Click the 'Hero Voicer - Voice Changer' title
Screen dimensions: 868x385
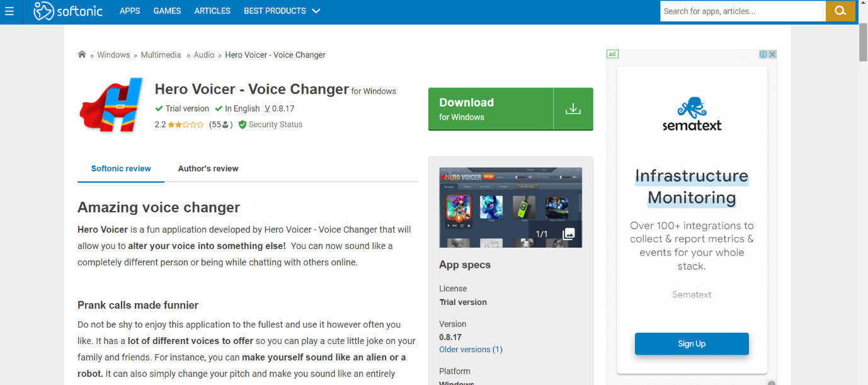[x=252, y=89]
